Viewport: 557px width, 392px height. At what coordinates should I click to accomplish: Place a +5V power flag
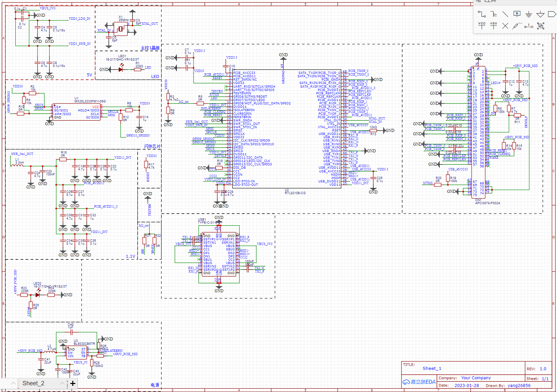(493, 26)
